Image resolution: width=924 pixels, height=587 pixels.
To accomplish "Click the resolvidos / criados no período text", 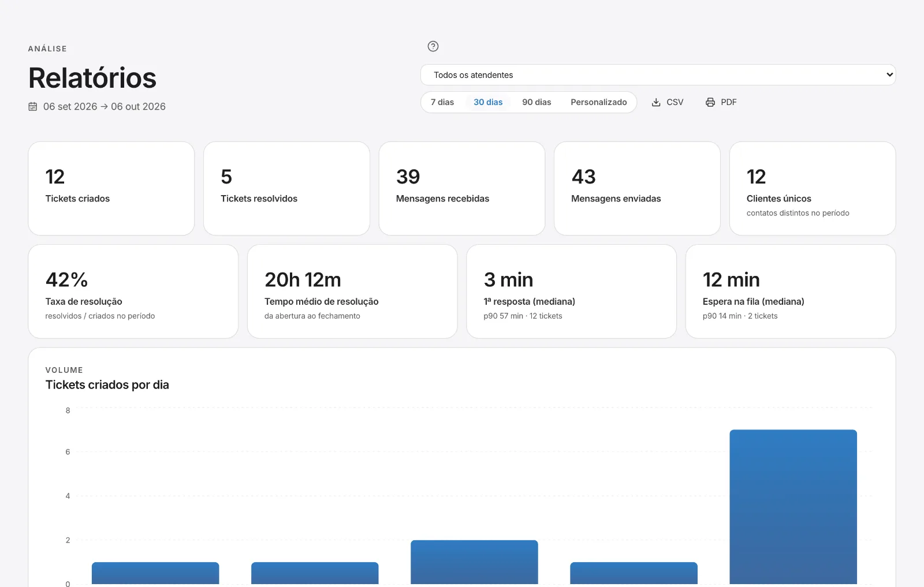I will click(x=100, y=316).
